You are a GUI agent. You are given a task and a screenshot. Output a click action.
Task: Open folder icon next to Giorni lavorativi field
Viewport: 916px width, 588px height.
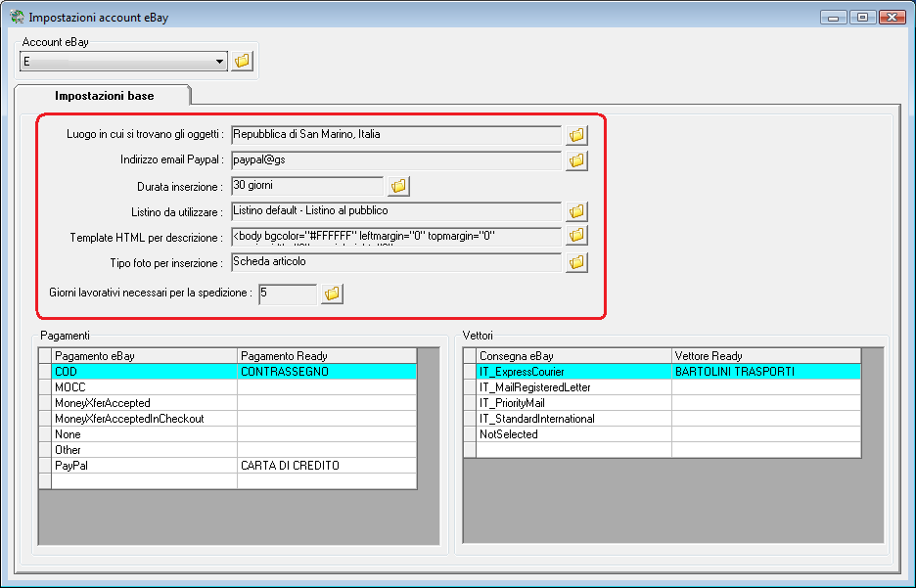click(x=332, y=294)
